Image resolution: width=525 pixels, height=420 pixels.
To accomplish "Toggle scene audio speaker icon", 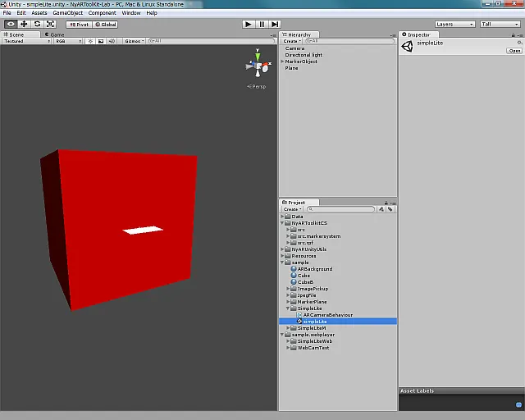I will (112, 41).
